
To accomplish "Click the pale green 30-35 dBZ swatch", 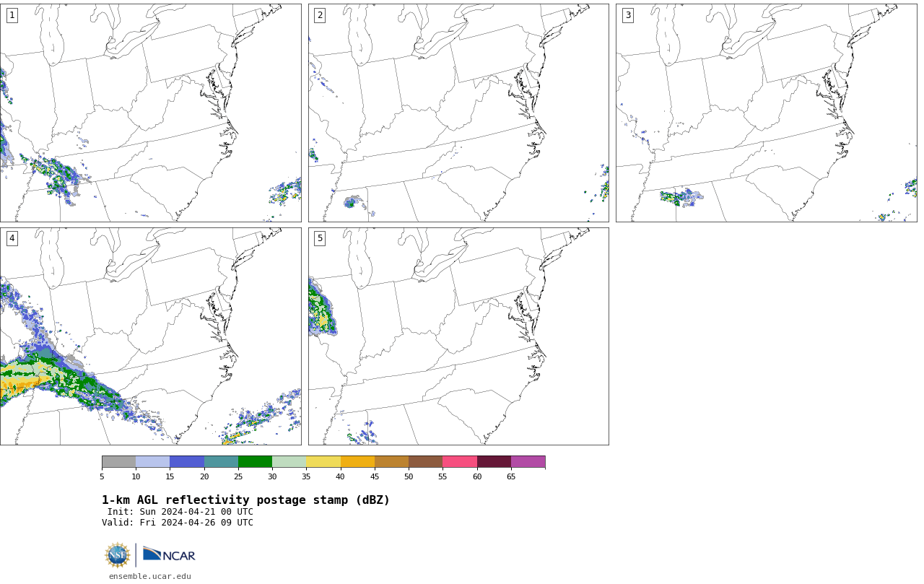I will 289,462.
